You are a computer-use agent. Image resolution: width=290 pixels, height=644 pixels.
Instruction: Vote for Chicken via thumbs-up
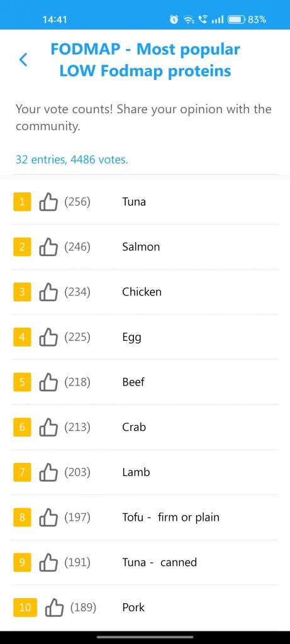point(48,292)
